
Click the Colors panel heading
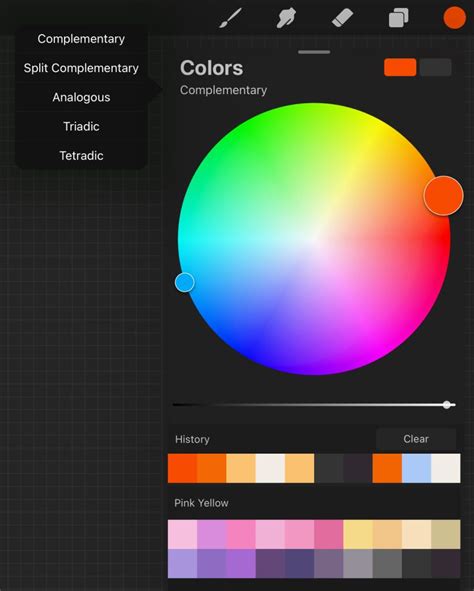[211, 68]
